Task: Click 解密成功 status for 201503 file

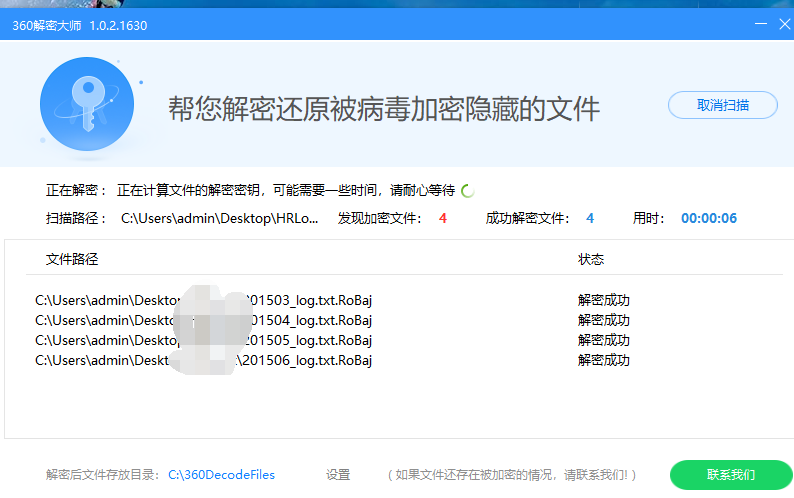Action: point(604,300)
